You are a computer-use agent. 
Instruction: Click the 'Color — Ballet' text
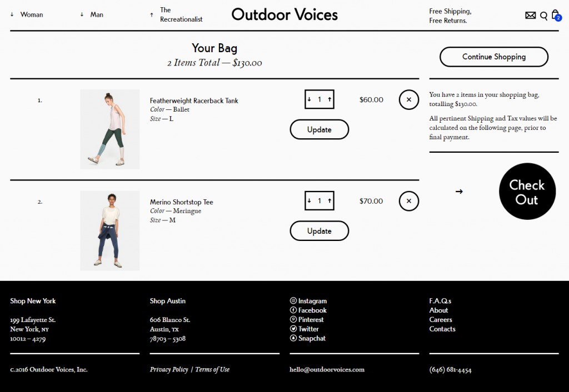point(169,109)
